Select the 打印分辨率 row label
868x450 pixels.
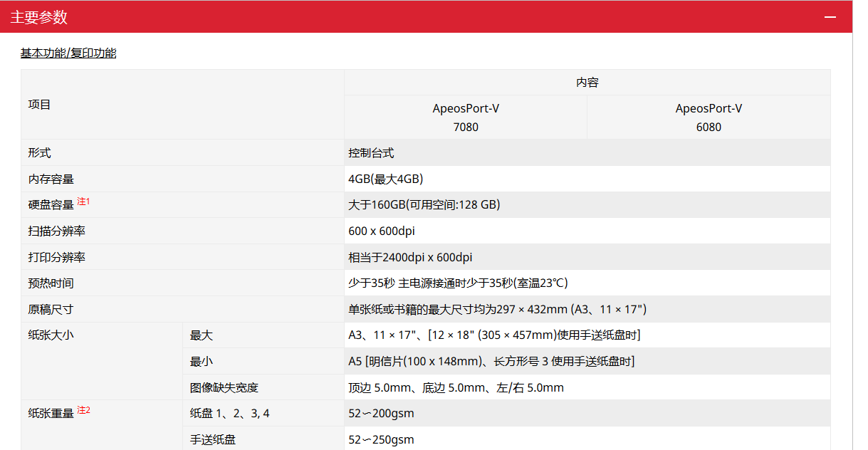[x=57, y=258]
